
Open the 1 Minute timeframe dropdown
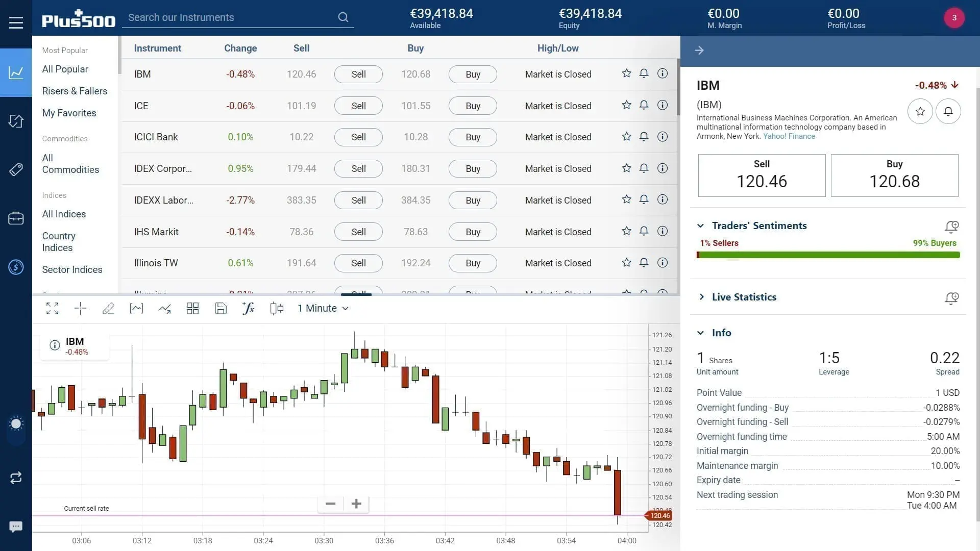tap(323, 308)
